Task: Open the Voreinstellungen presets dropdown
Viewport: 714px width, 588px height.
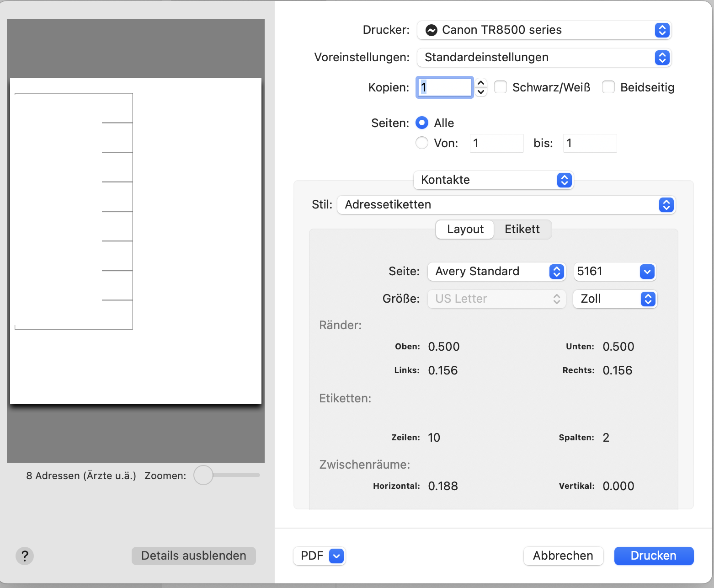Action: click(544, 58)
